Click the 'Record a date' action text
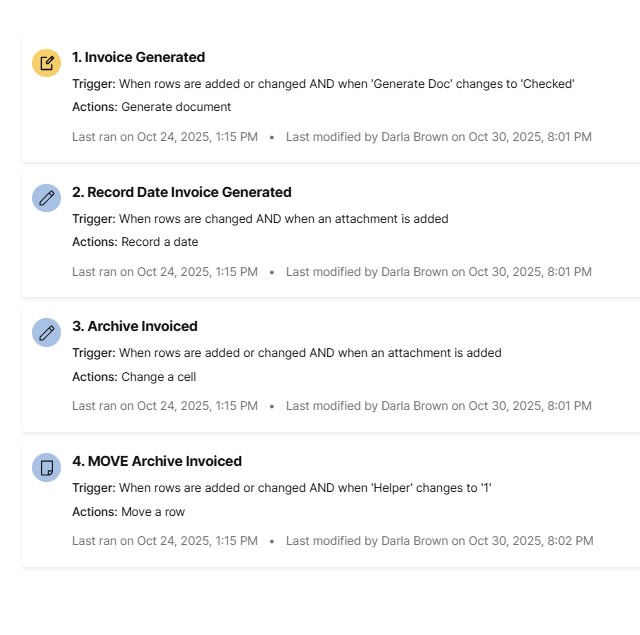The width and height of the screenshot is (640, 635). pos(160,241)
